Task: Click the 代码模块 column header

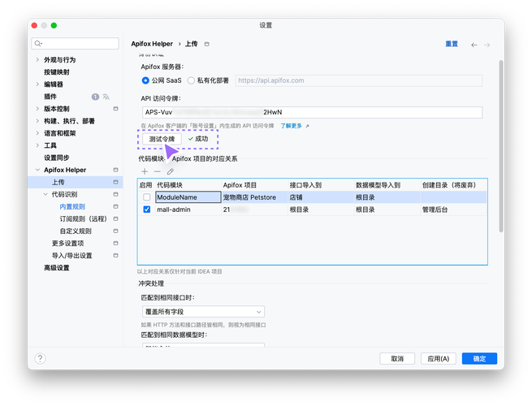Action: [x=188, y=185]
